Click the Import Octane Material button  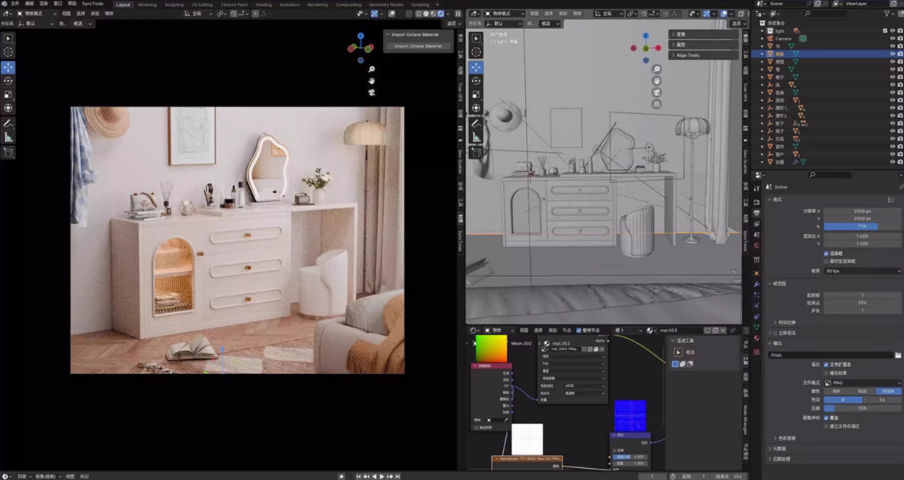tap(417, 46)
